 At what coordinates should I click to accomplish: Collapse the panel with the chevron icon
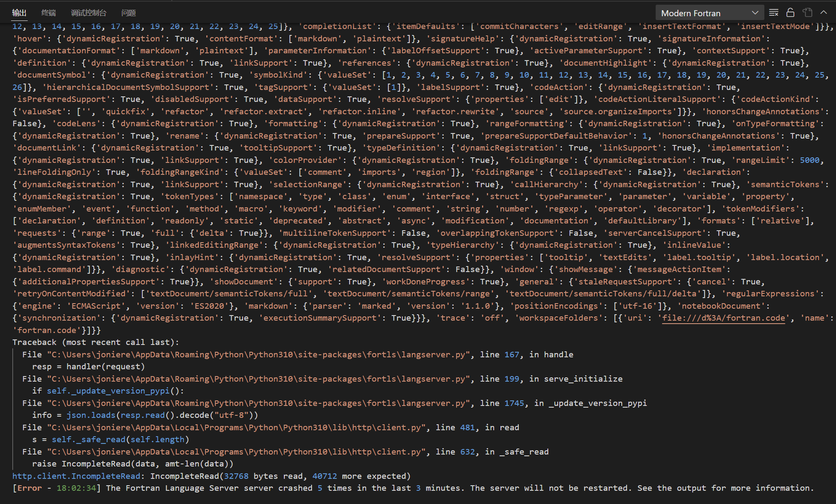[824, 12]
